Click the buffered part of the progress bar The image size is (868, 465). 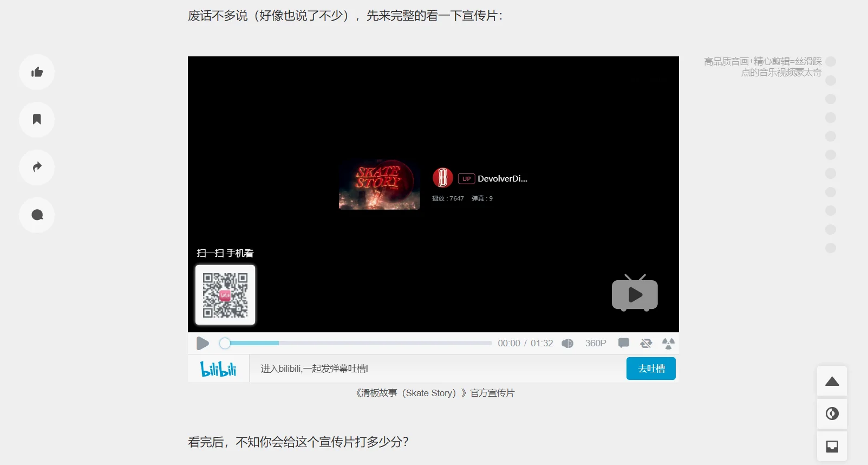click(254, 343)
